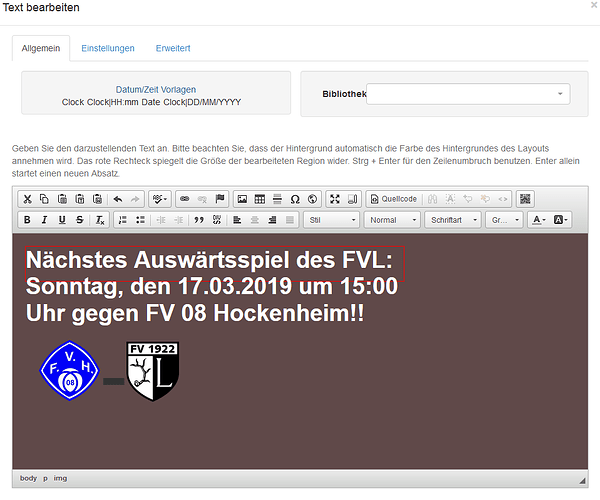
Task: Open the text color picker
Action: [x=539, y=220]
